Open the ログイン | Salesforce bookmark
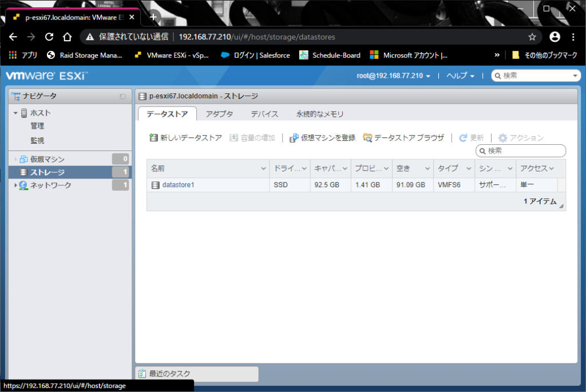Image resolution: width=586 pixels, height=392 pixels. [x=256, y=56]
